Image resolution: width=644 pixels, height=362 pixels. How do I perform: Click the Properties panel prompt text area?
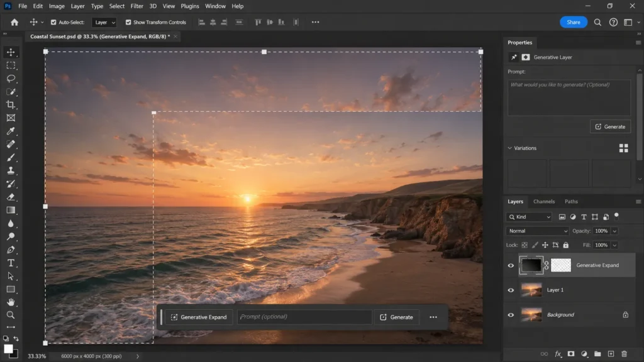[569, 97]
